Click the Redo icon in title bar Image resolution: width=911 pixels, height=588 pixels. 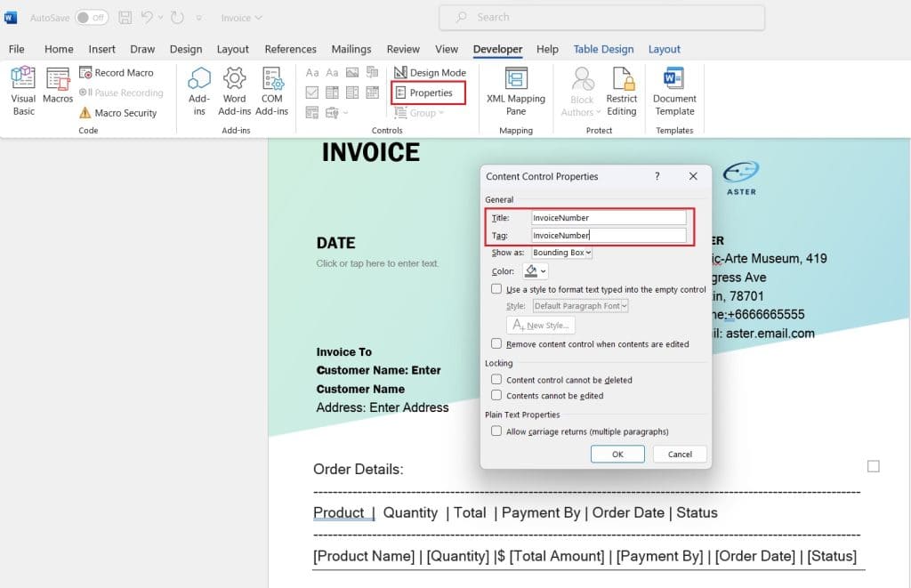[x=177, y=18]
